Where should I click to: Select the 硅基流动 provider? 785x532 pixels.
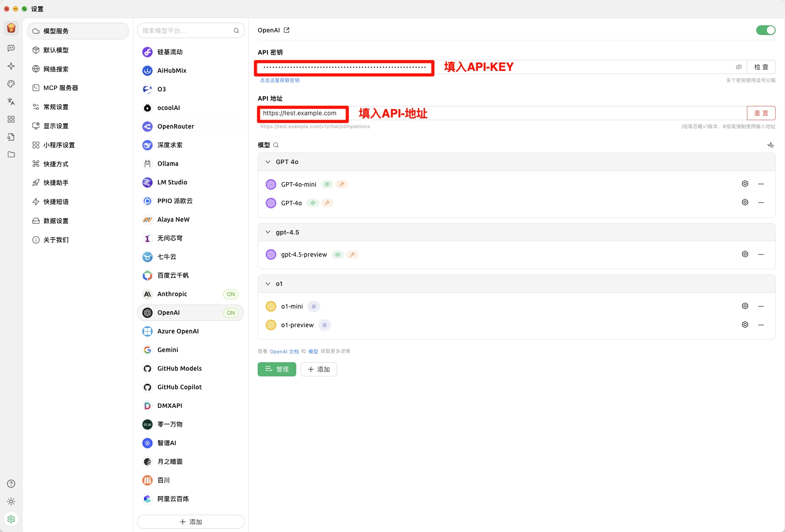coord(190,52)
